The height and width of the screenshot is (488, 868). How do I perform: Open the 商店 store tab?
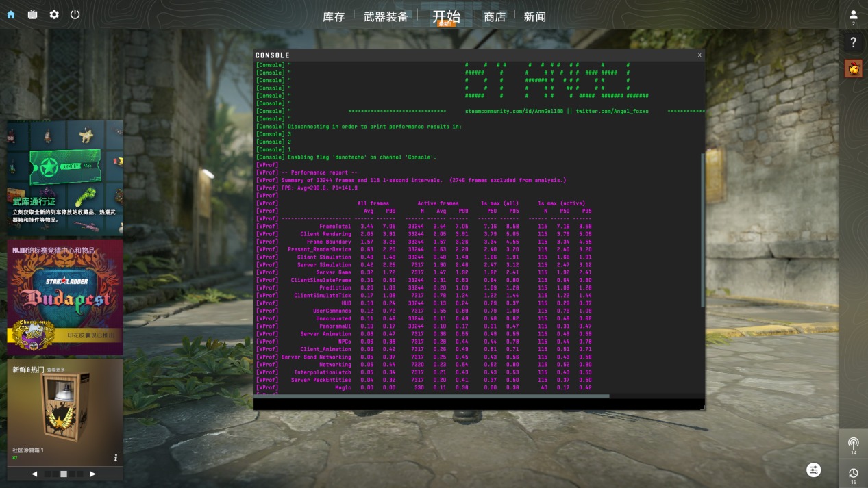click(494, 16)
